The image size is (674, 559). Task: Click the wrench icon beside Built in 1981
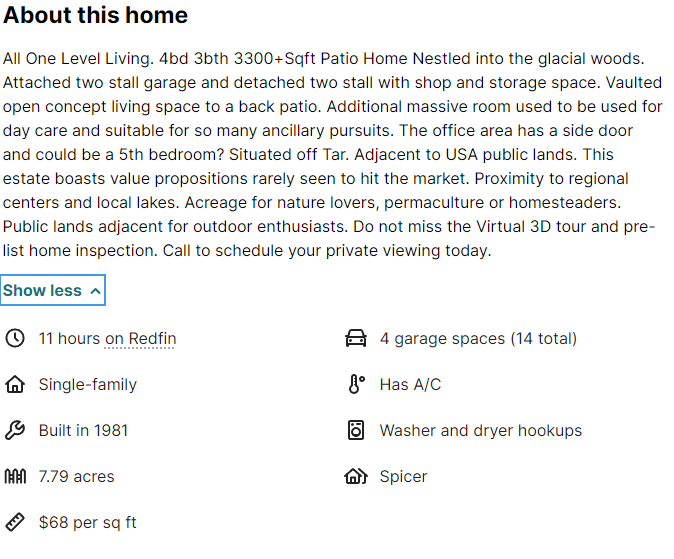pyautogui.click(x=15, y=430)
